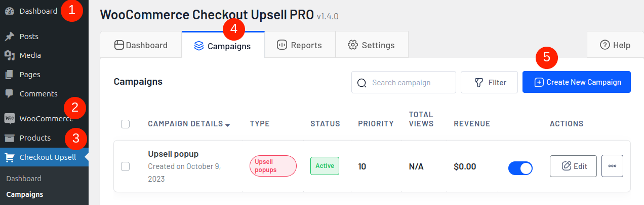Sort by Campaign Details column arrow
The height and width of the screenshot is (205, 644).
pyautogui.click(x=227, y=125)
